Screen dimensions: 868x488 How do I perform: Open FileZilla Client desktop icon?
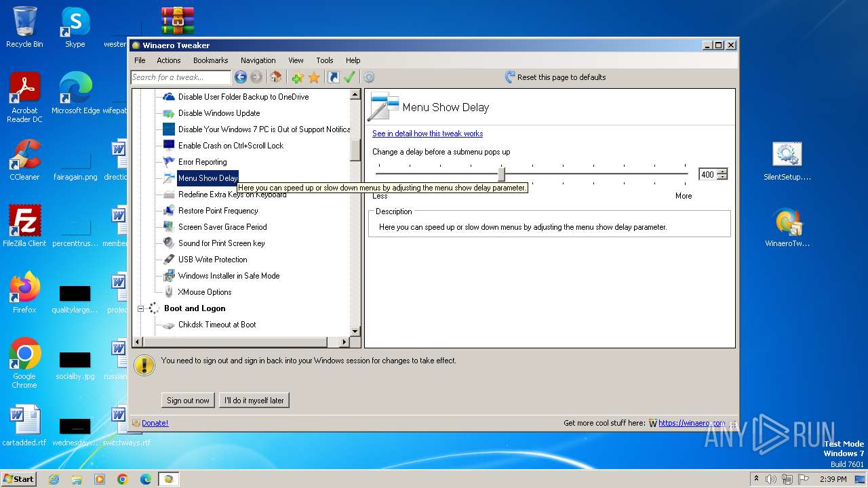click(x=24, y=226)
